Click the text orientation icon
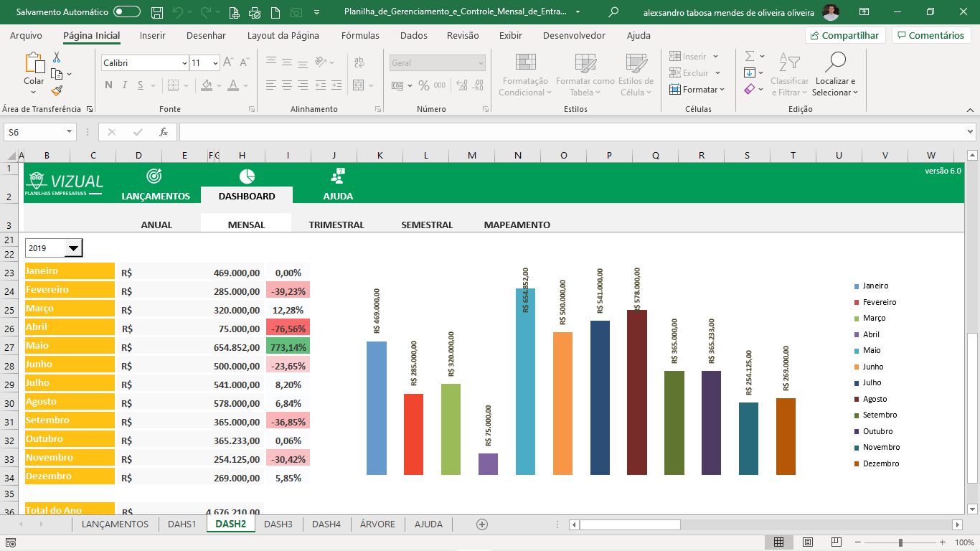The image size is (980, 551). [321, 62]
